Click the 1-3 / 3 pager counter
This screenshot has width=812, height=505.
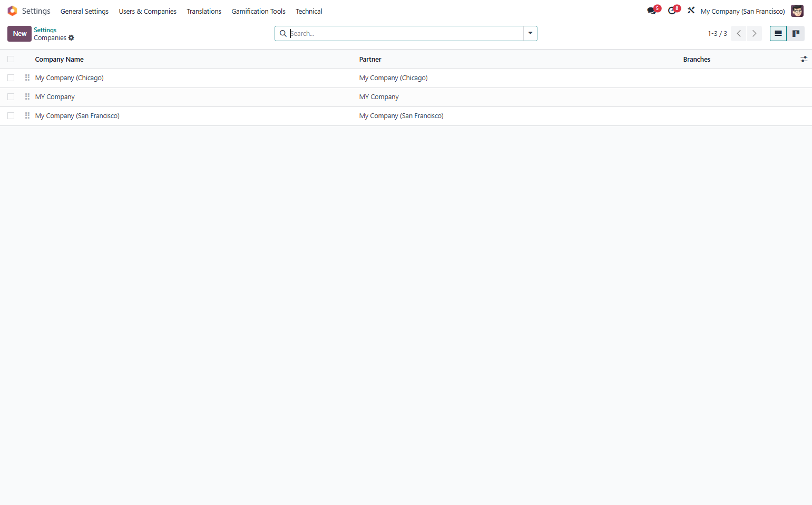pos(717,34)
